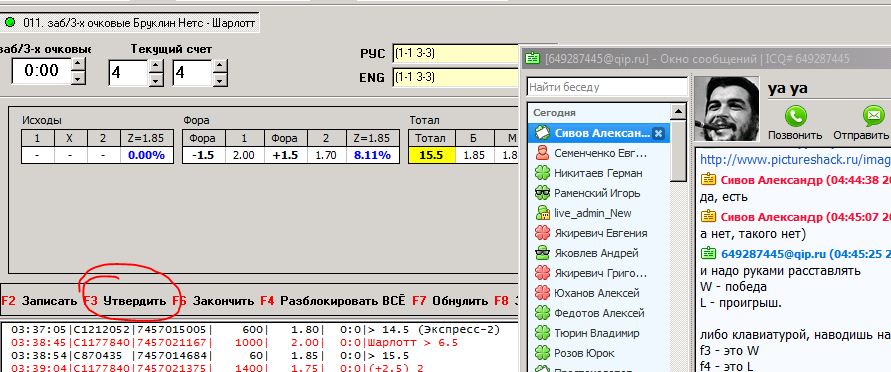Click Якиревич Григо... red flower icon
The height and width of the screenshot is (372, 891).
click(543, 273)
